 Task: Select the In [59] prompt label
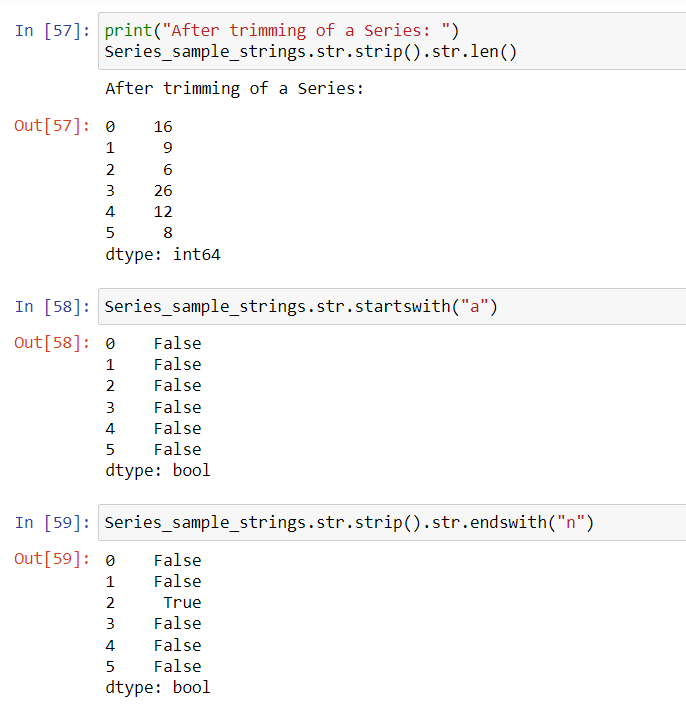coord(52,523)
